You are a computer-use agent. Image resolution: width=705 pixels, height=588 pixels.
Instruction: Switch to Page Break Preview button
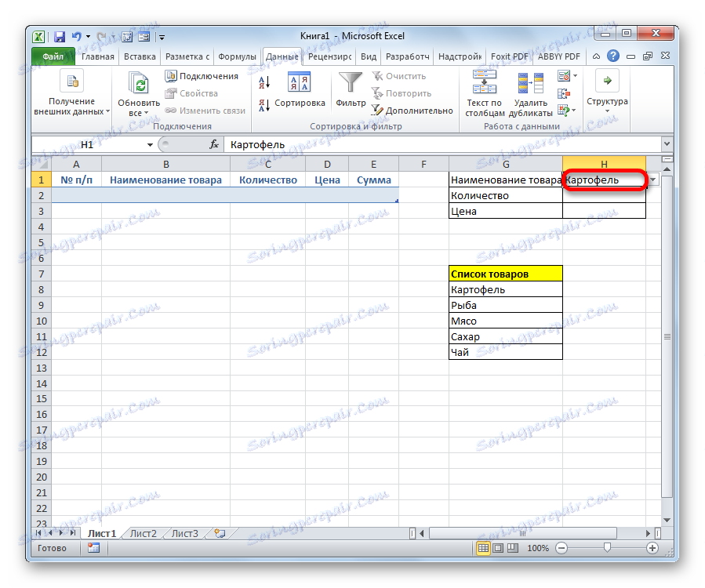pos(513,548)
